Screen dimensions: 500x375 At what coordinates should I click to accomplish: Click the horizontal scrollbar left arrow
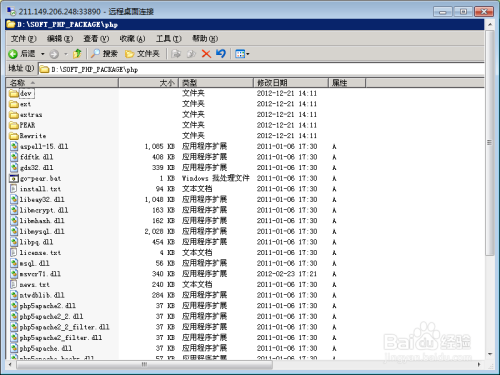point(10,364)
